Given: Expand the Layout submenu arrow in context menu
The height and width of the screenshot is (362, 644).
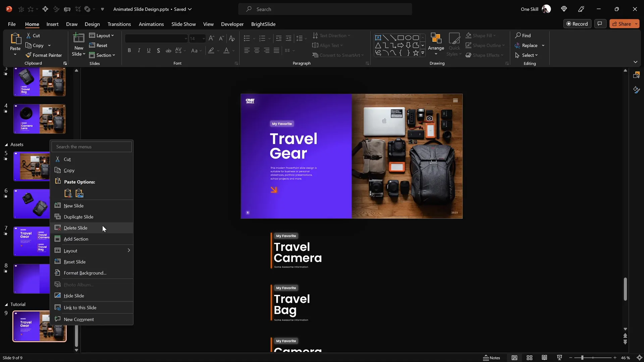Looking at the screenshot, I should pos(129,250).
